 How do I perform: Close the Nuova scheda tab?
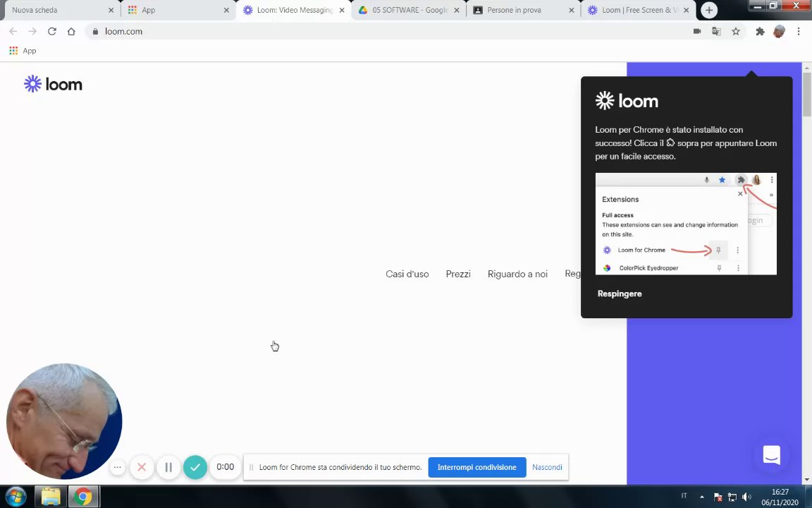click(x=111, y=10)
